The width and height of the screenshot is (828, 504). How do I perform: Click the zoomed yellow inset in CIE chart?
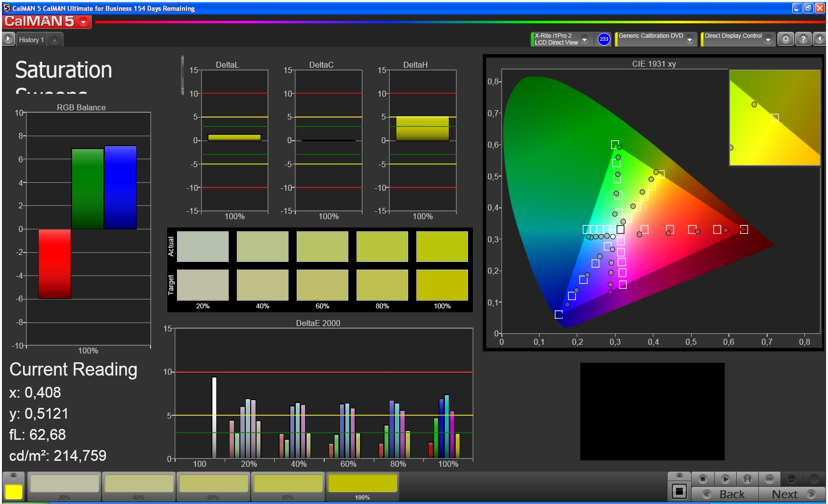click(775, 118)
